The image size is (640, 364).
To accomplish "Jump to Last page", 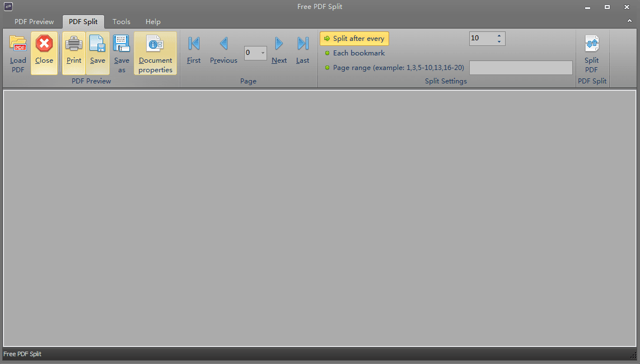I will (x=303, y=50).
